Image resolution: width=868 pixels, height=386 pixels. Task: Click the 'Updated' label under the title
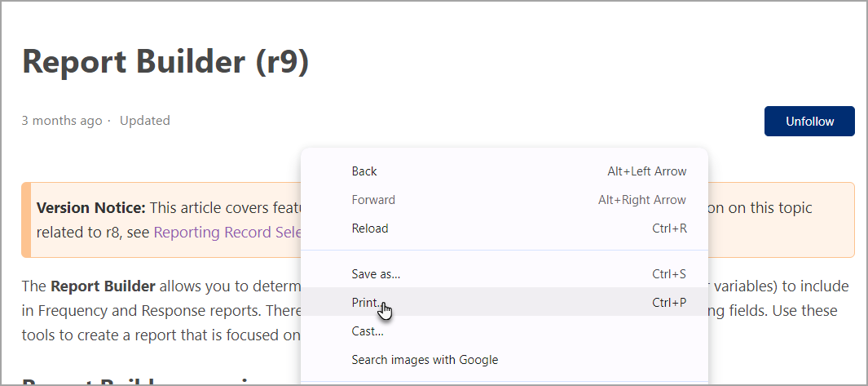[145, 120]
